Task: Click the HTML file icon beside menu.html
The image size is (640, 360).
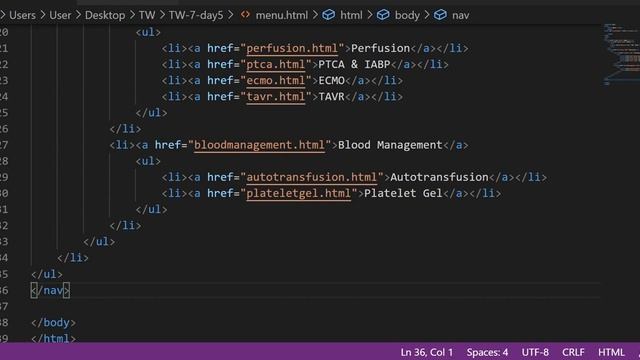Action: click(245, 15)
